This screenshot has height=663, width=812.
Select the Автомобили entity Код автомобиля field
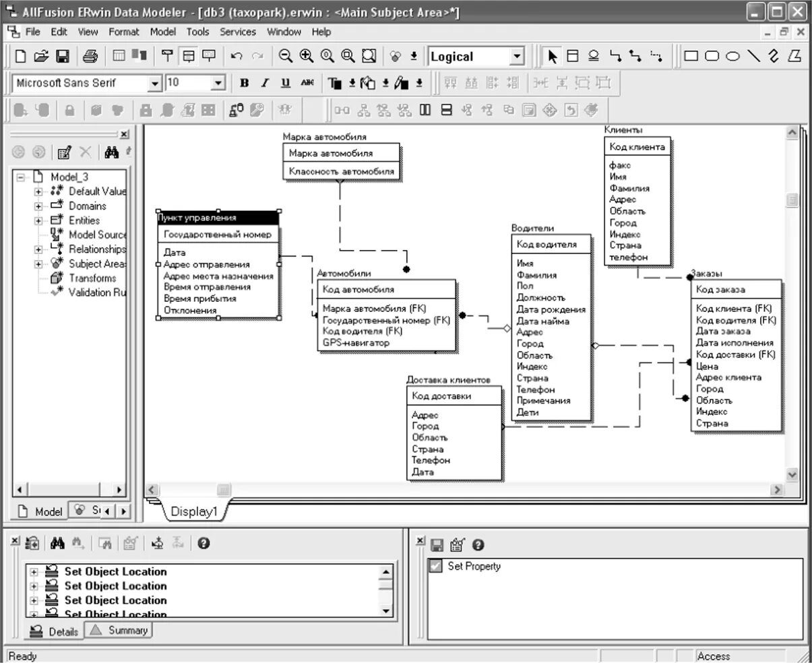tap(358, 289)
